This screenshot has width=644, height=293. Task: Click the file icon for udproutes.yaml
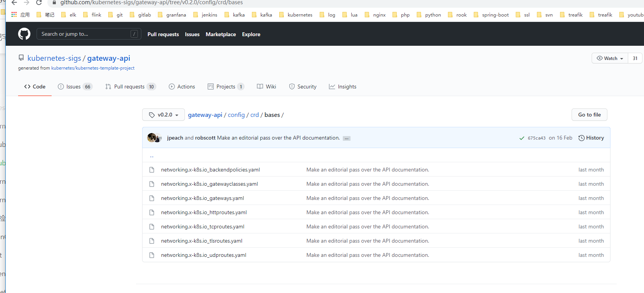click(x=152, y=255)
